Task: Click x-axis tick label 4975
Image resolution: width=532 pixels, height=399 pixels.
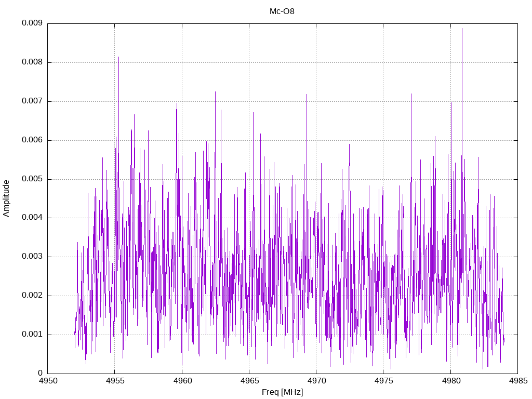Action: coord(383,381)
